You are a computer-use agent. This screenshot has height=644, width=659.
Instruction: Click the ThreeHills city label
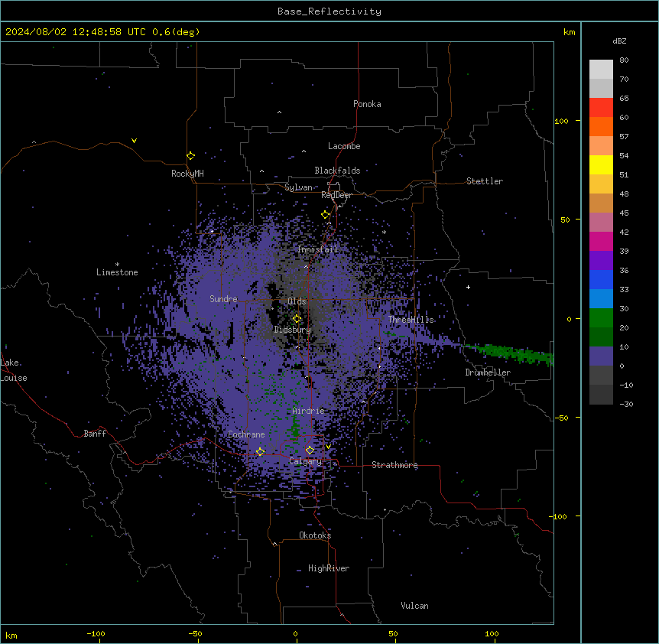[x=411, y=320]
